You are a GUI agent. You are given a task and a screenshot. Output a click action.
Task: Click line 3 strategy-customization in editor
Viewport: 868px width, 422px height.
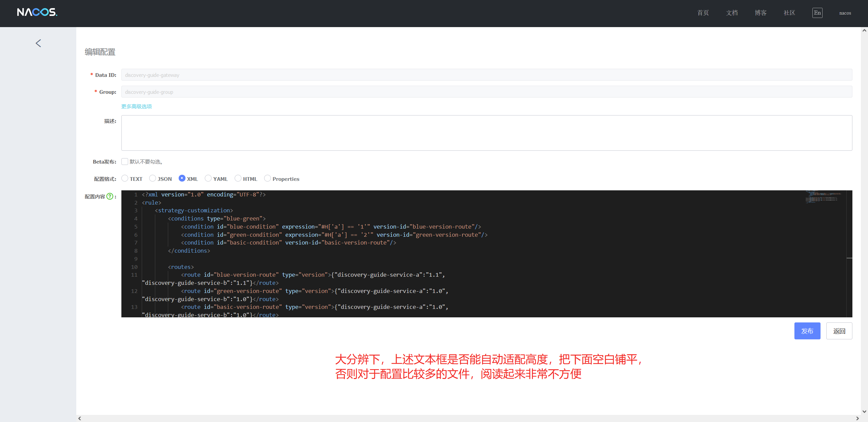click(194, 210)
